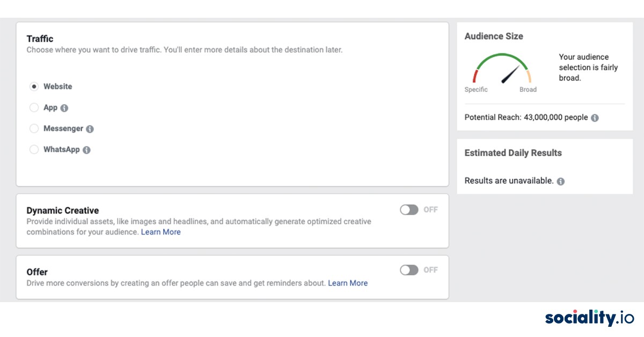Click the Estimated Daily Results heading
The height and width of the screenshot is (337, 644).
point(513,152)
